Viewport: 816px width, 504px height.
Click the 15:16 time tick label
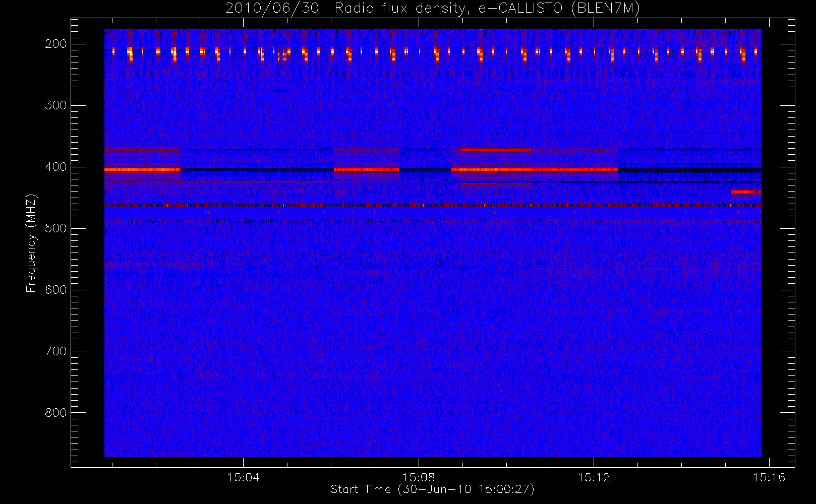769,477
